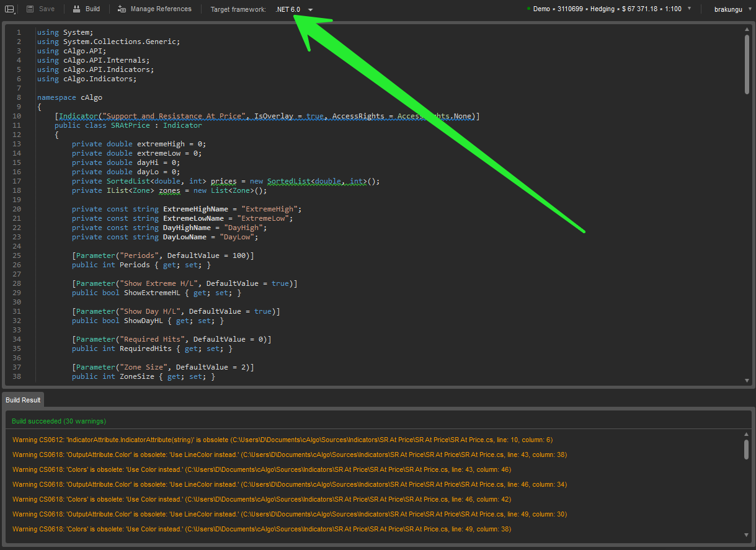Select the warning at line 49, column 38

(262, 529)
